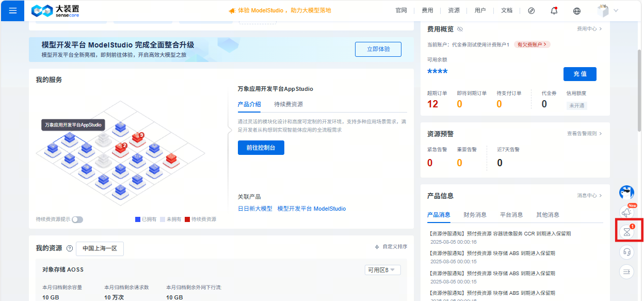Toggle the 待续费资源提示 switch
Screen dimensions: 644x301
pos(77,219)
